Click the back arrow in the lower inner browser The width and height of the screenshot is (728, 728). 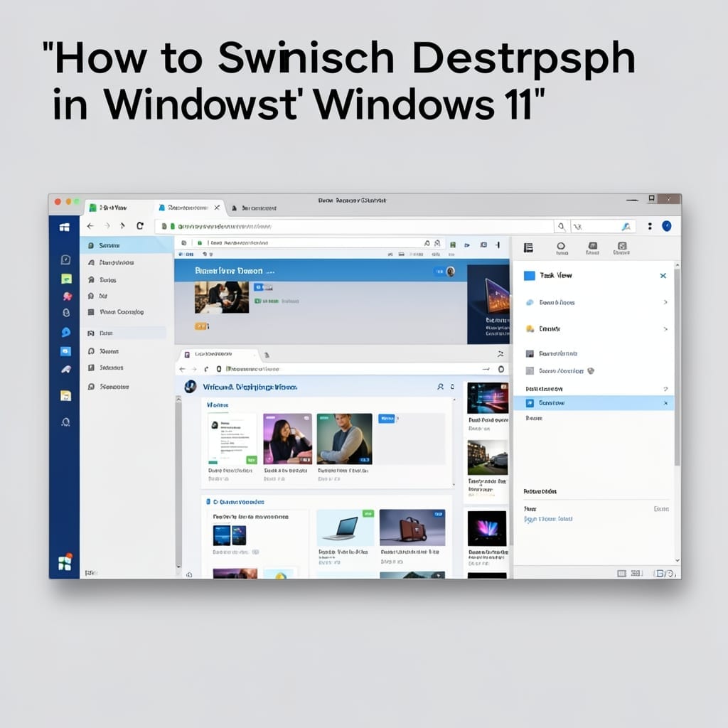[182, 369]
